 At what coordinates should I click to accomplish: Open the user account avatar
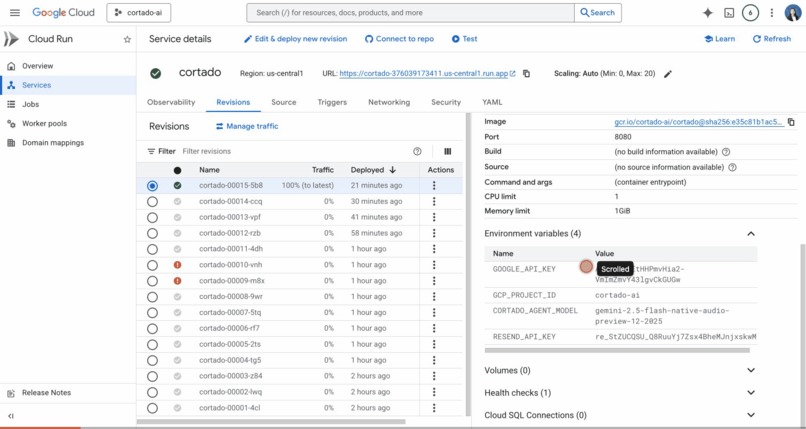click(x=793, y=13)
